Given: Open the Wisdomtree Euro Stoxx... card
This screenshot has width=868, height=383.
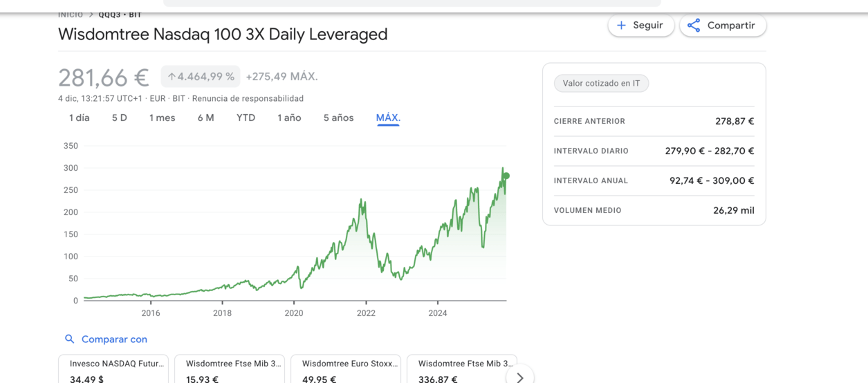Looking at the screenshot, I should click(346, 370).
